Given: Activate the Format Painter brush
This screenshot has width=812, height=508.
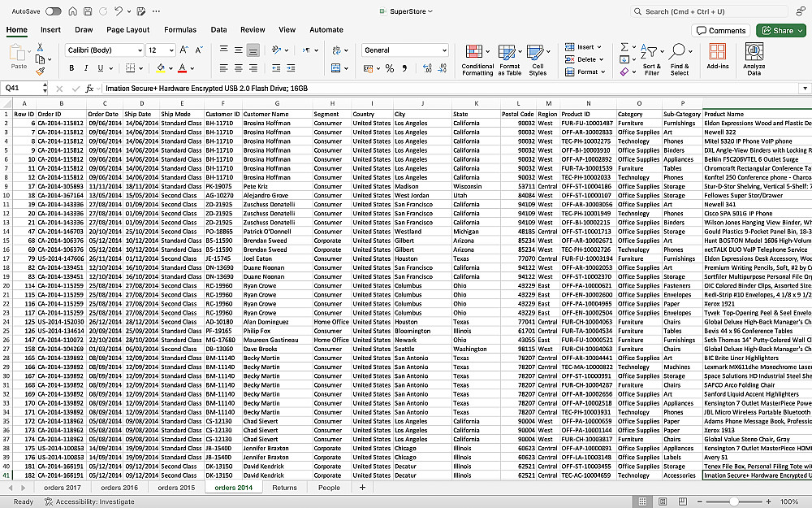Looking at the screenshot, I should pyautogui.click(x=40, y=72).
